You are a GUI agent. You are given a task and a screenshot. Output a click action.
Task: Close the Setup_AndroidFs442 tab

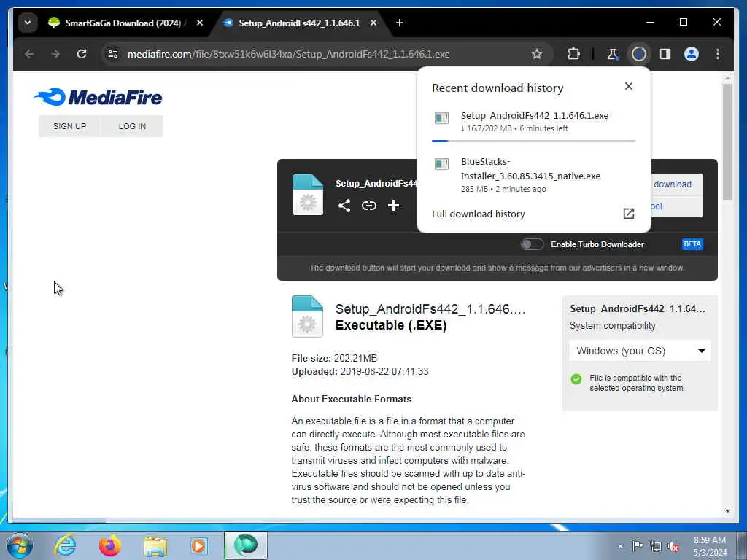[x=373, y=23]
